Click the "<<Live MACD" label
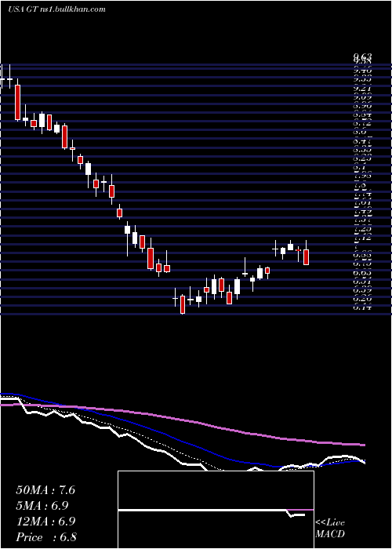This screenshot has width=392, height=549. (x=330, y=529)
